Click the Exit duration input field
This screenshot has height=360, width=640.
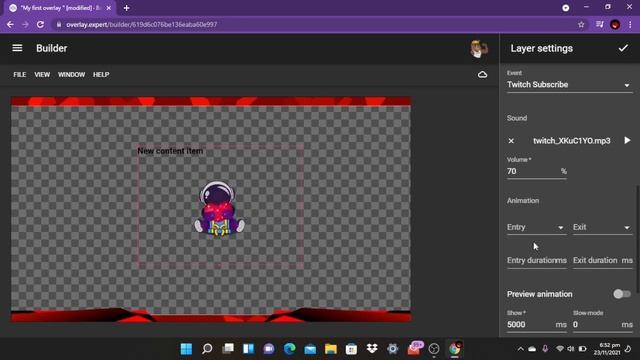tap(602, 260)
